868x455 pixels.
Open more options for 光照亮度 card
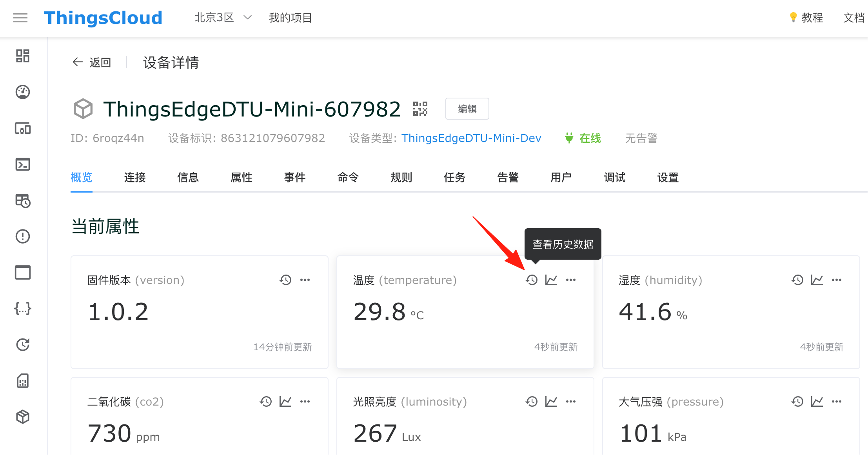(x=571, y=401)
